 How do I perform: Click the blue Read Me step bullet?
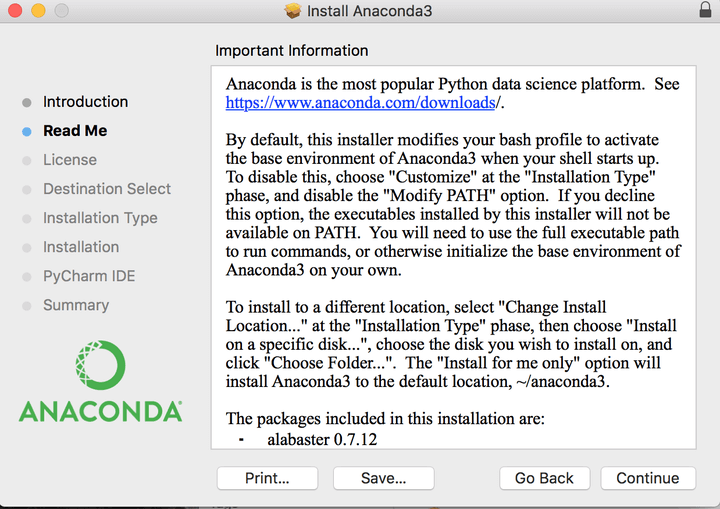click(x=26, y=131)
